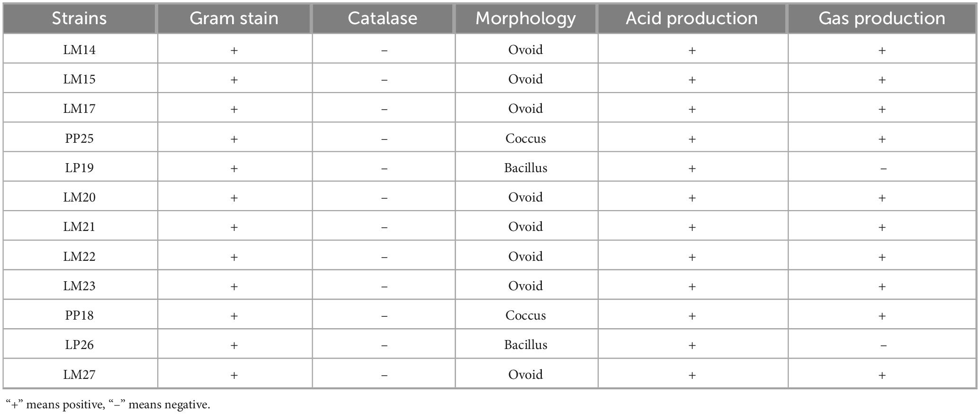The width and height of the screenshot is (980, 414).
Task: Select the acid production value for LM23
Action: pos(692,286)
